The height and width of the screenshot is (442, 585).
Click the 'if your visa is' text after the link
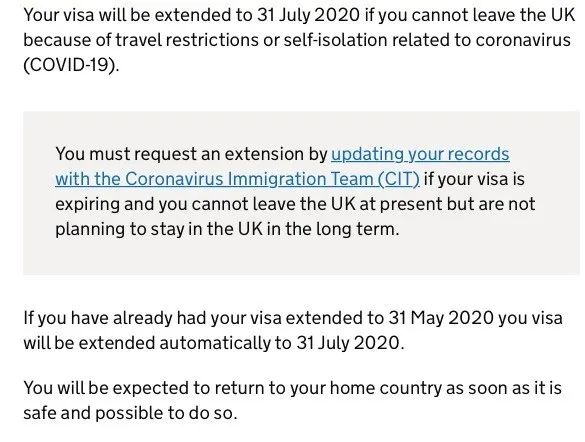click(x=474, y=179)
